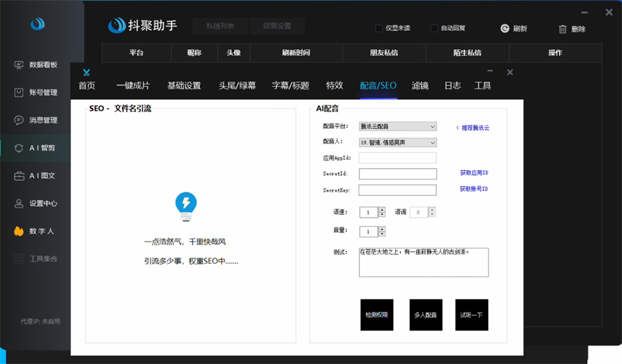Viewport: 622px width, 364px height.
Task: Decrease the 语调 value
Action: (432, 214)
